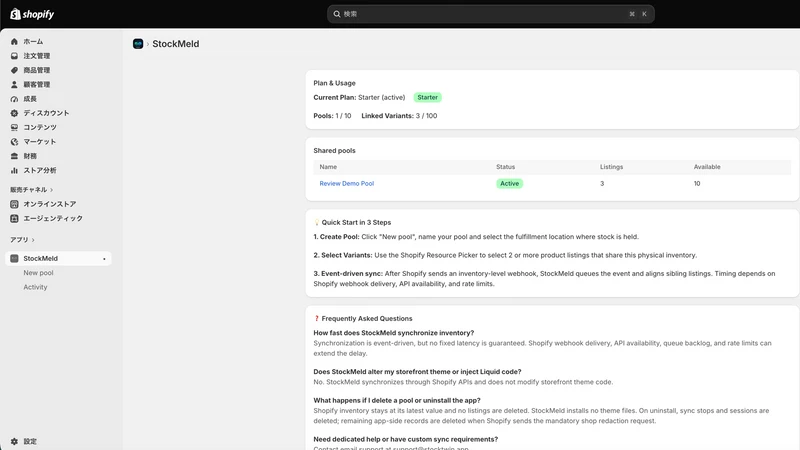Open ホーム in the sidebar
Screen dimensions: 800x450
pos(33,41)
